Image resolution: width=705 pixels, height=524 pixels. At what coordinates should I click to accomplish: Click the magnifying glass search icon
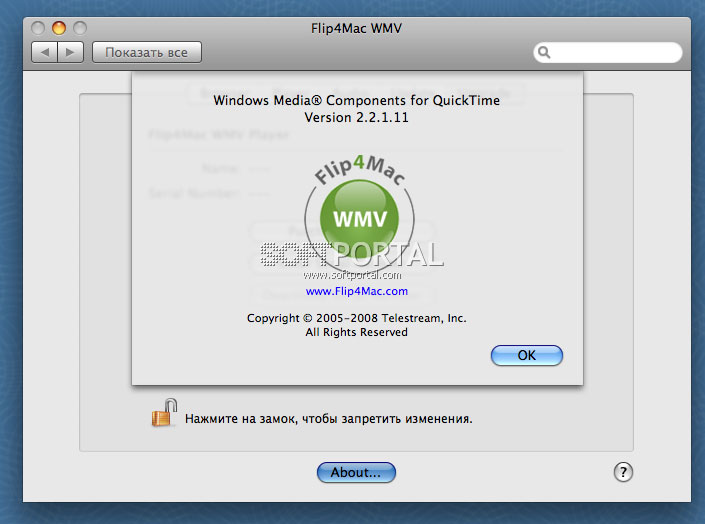coord(544,53)
